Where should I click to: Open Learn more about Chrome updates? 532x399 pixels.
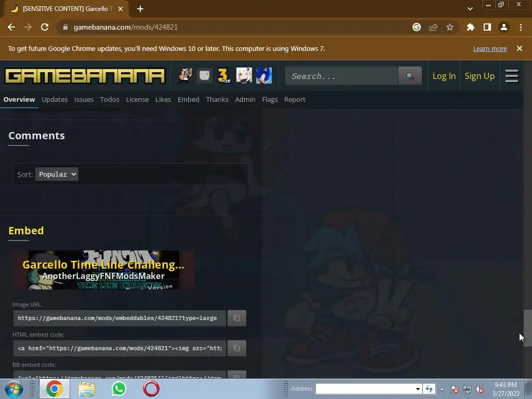click(490, 48)
